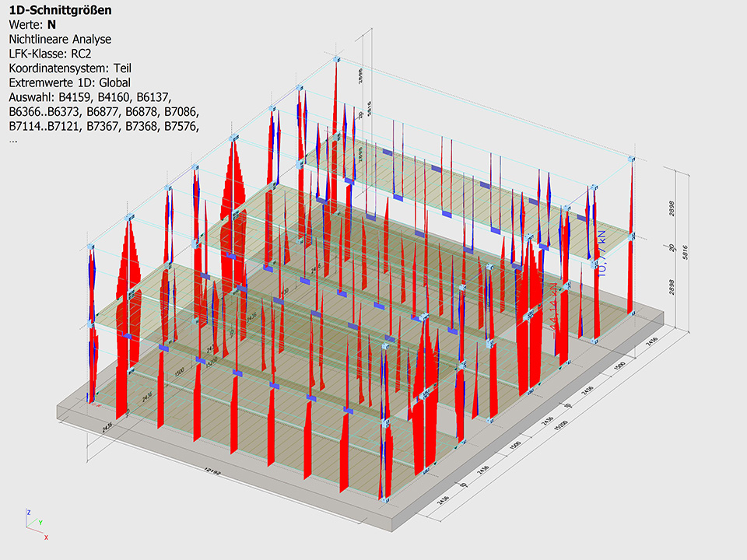747x560 pixels.
Task: Select the red X axis label
Action: (47, 537)
